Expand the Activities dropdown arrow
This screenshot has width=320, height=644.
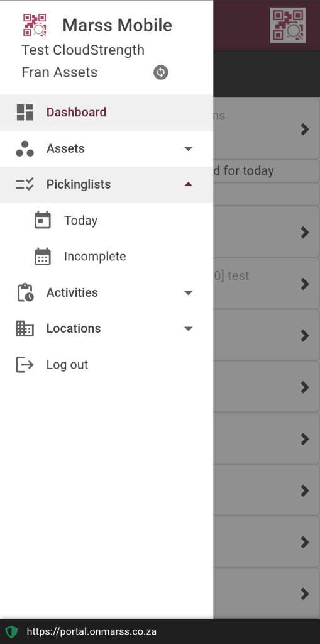coord(189,293)
